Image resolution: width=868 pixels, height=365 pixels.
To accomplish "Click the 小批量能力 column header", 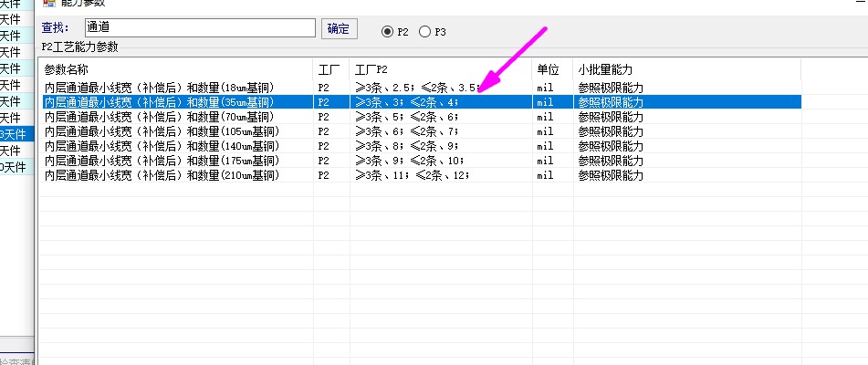I will tap(605, 69).
